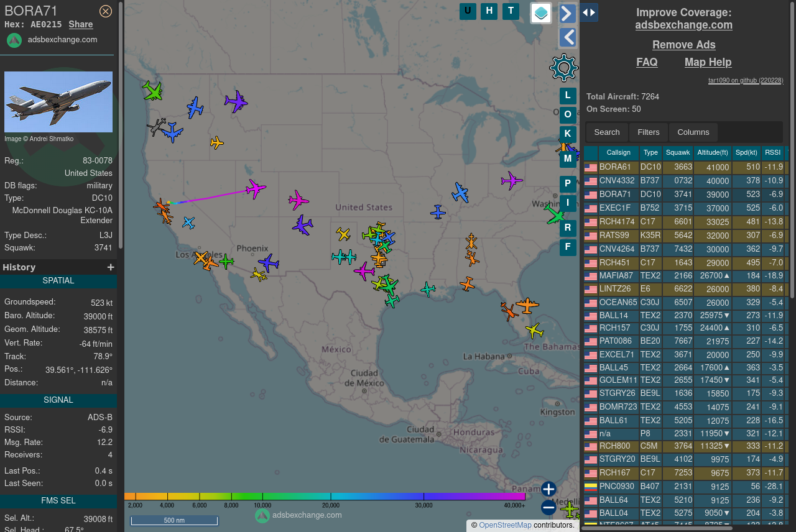This screenshot has width=796, height=532.
Task: Open the FAQ link
Action: point(647,62)
